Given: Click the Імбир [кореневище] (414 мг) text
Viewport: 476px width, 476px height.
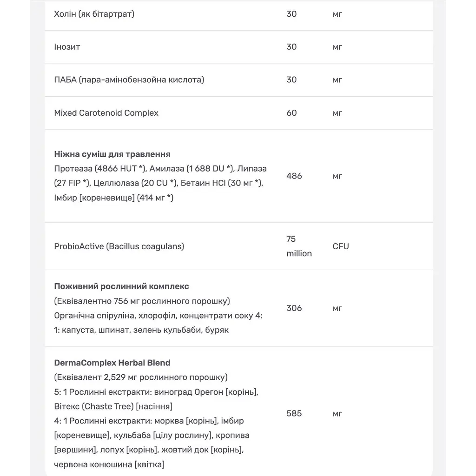Looking at the screenshot, I should (x=113, y=198).
